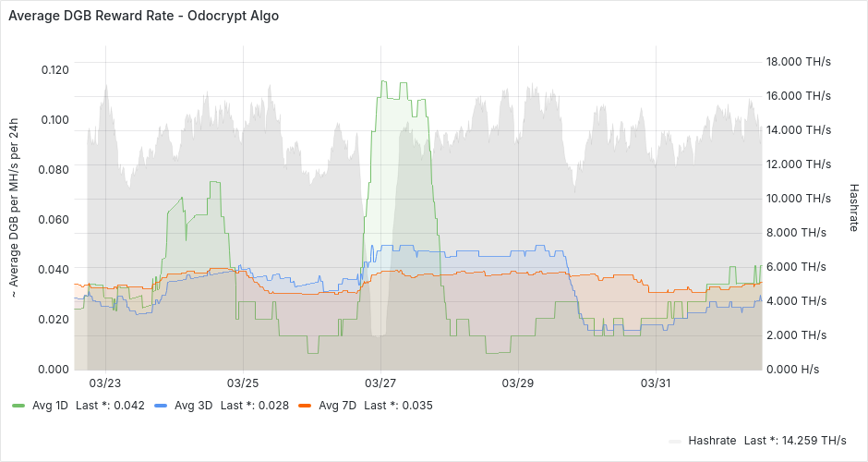Screen dimensions: 868x462
Task: Click the 0.120 left axis label
Action: pyautogui.click(x=55, y=70)
